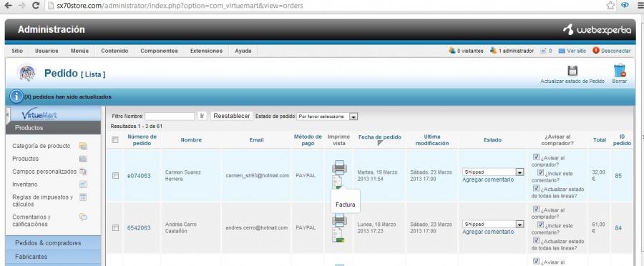Image resolution: width=644 pixels, height=266 pixels.
Task: Click Agregar comentario for order 85
Action: click(488, 179)
